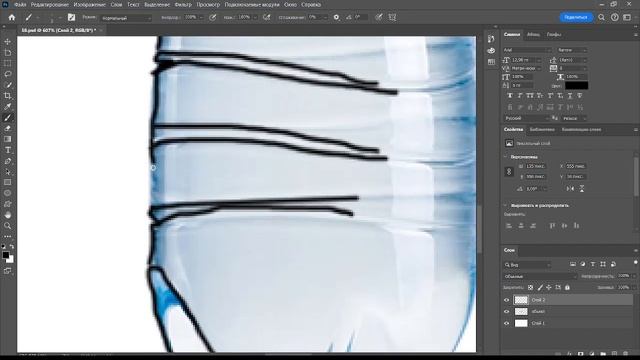Open the workspace switcher icon
This screenshot has height=360, width=640.
627,18
